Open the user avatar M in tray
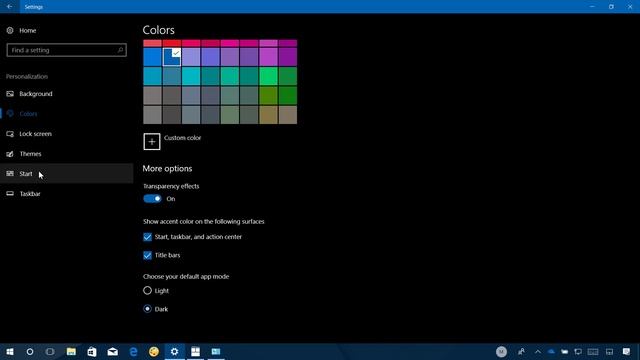 point(502,351)
